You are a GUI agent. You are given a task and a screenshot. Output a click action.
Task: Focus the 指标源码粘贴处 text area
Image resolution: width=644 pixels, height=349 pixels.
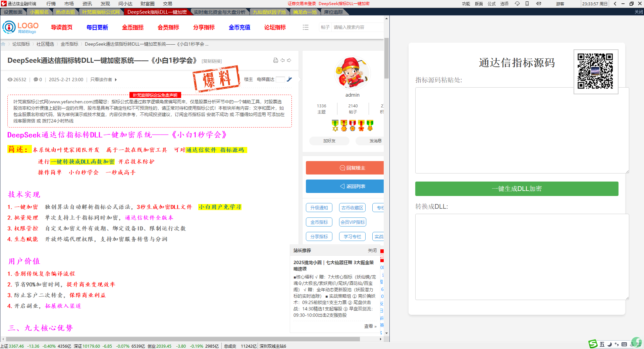coord(522,130)
